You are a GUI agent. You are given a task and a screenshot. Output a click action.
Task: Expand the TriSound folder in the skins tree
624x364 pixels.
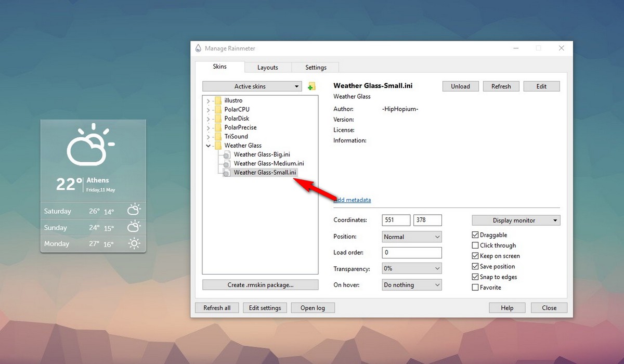pyautogui.click(x=208, y=136)
